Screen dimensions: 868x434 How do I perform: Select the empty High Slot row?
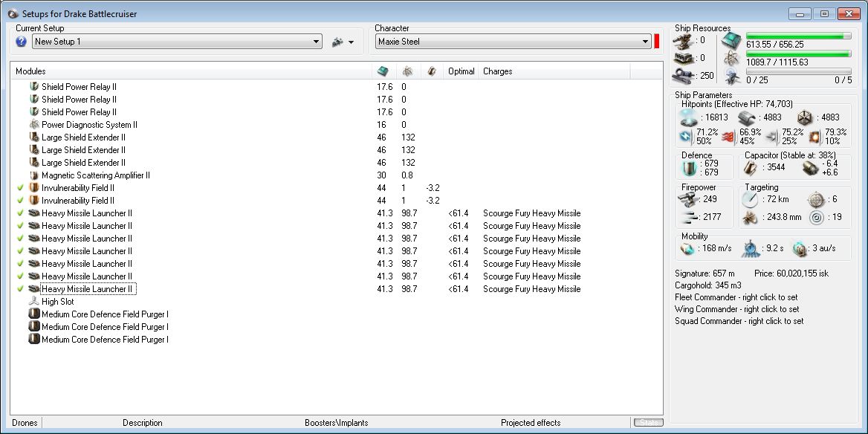pos(337,302)
